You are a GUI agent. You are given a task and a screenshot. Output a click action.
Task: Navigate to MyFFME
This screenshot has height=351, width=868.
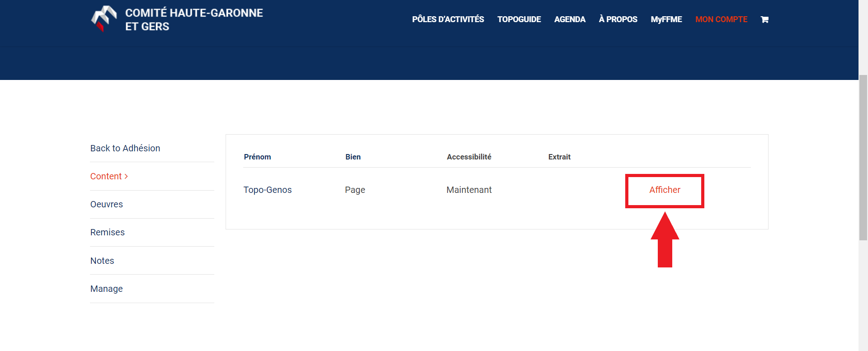[x=666, y=19]
